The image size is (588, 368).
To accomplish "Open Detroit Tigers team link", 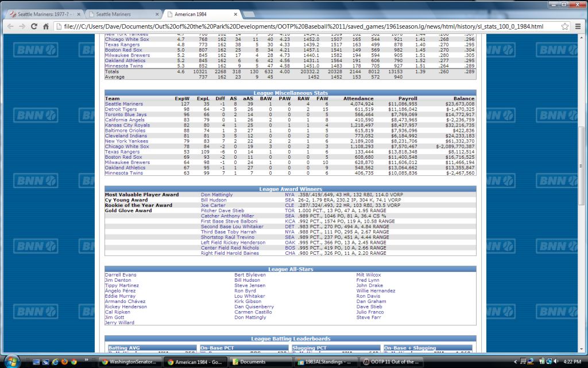I will click(121, 109).
